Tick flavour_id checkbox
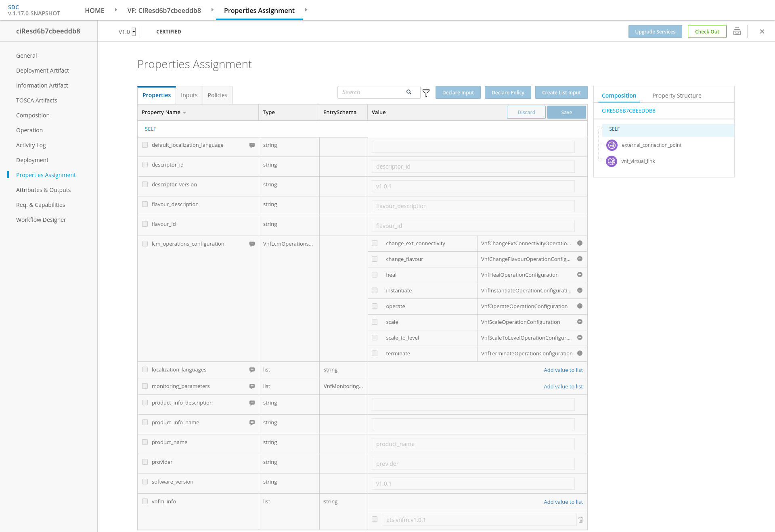The height and width of the screenshot is (532, 775). point(145,224)
